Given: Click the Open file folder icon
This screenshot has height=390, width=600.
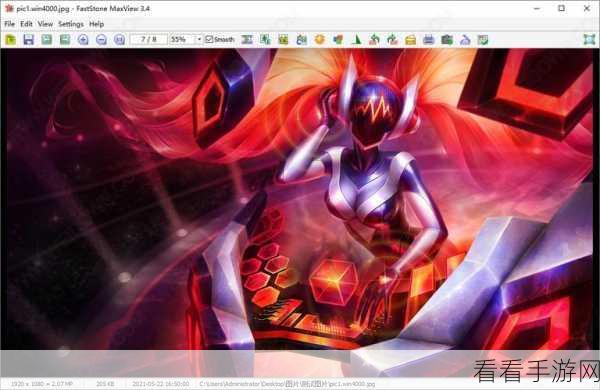Looking at the screenshot, I should (x=11, y=39).
